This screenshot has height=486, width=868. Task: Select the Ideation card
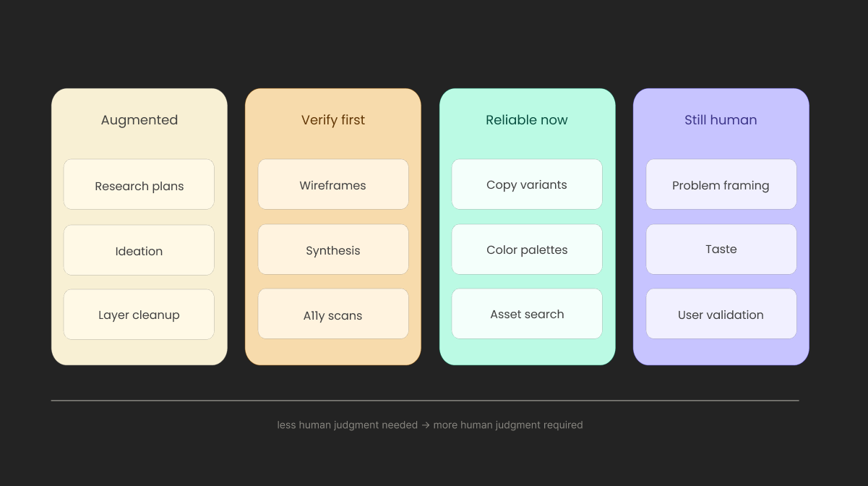[x=139, y=250]
